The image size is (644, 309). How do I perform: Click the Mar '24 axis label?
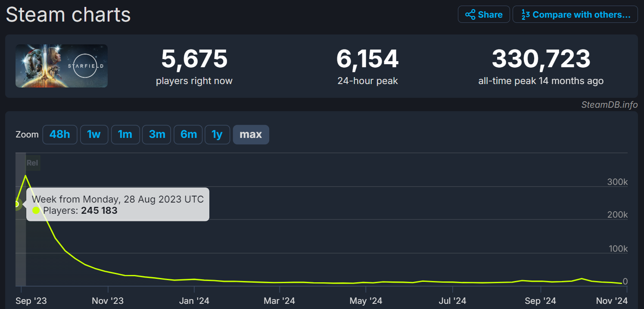click(280, 300)
